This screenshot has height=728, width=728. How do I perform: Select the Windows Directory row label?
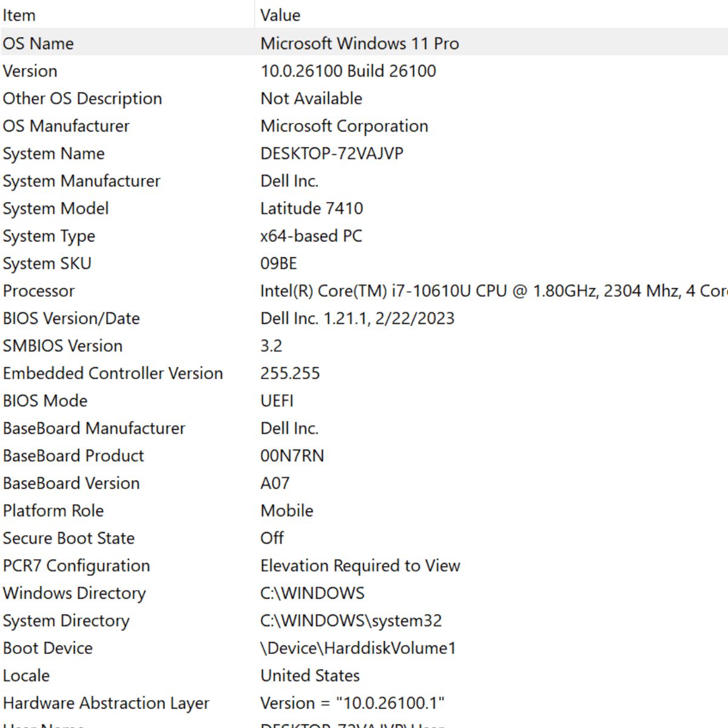[74, 593]
